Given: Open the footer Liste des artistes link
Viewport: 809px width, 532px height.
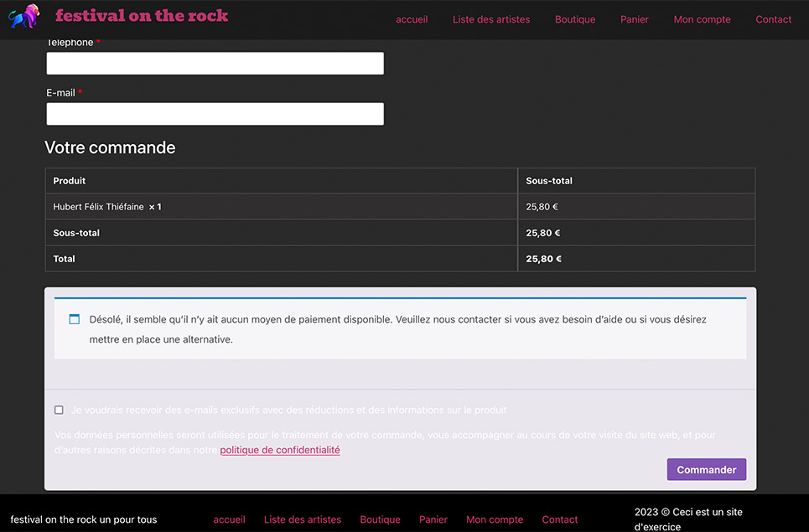Looking at the screenshot, I should 303,519.
